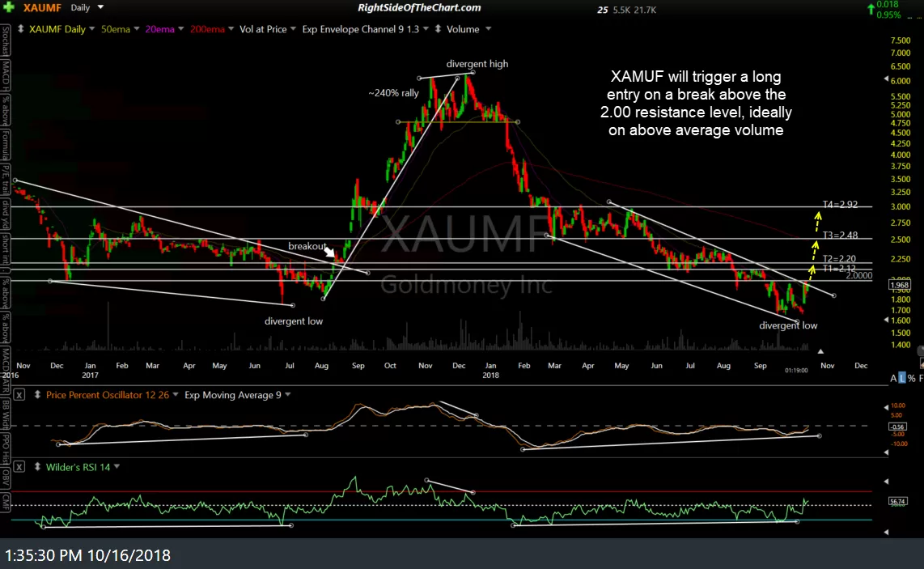Image resolution: width=924 pixels, height=569 pixels.
Task: Click the 50ema indicator label
Action: (x=116, y=29)
